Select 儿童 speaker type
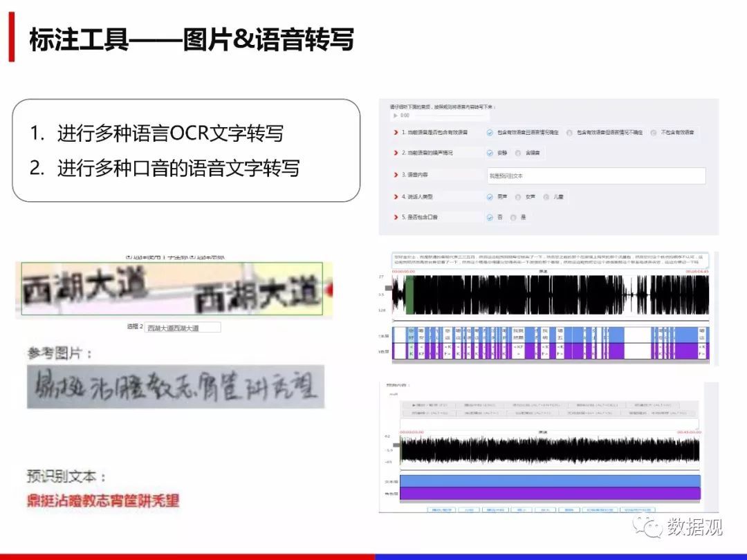Screen dimensions: 747x560 click(546, 197)
